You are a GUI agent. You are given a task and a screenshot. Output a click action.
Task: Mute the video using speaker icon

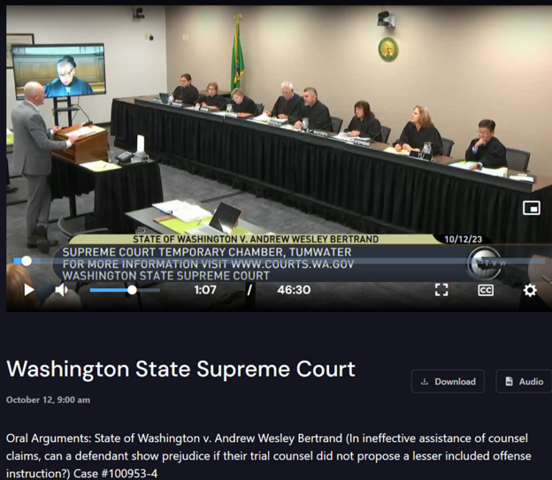[62, 290]
